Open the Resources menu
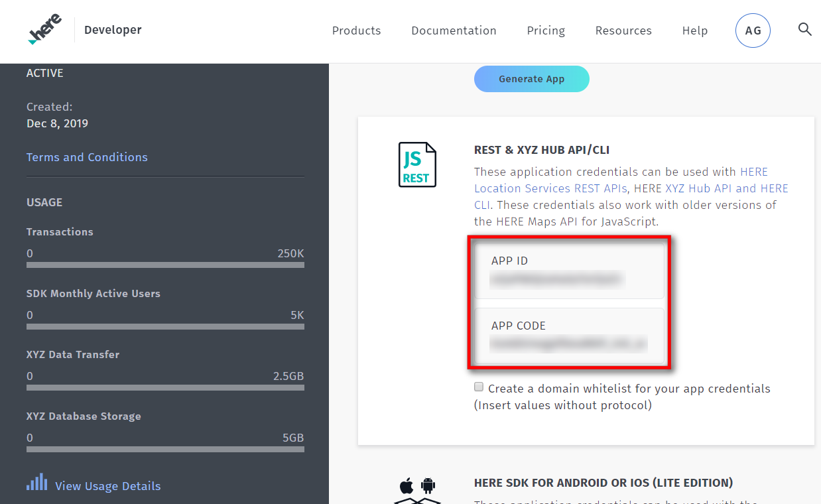The height and width of the screenshot is (504, 821). pyautogui.click(x=623, y=31)
